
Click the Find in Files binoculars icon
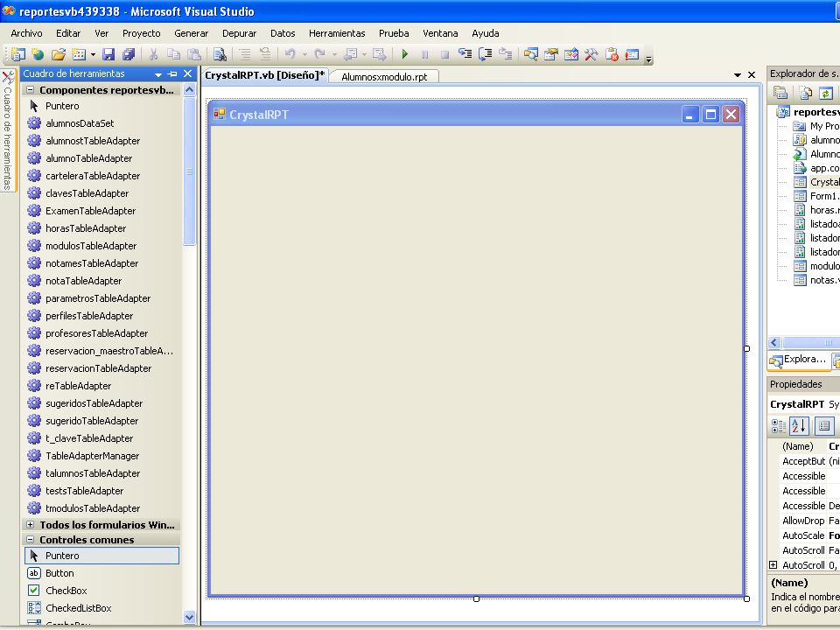pos(220,54)
